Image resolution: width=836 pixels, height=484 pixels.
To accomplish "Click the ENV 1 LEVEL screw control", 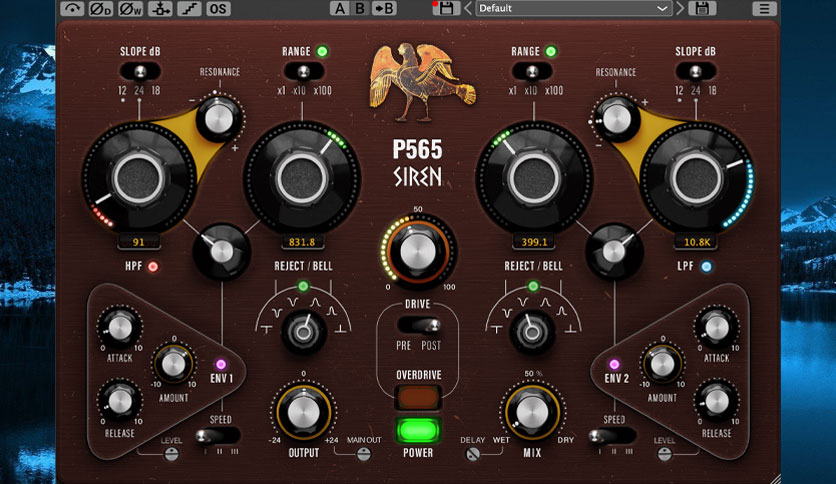I will [171, 454].
